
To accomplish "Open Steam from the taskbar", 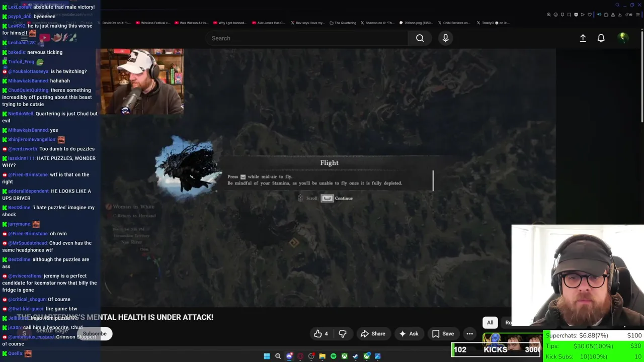I will coord(355,356).
